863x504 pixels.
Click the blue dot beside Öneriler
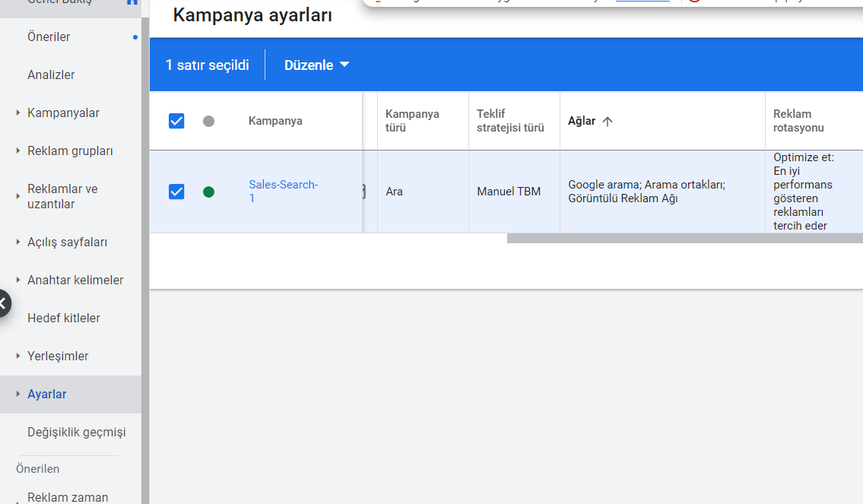135,37
